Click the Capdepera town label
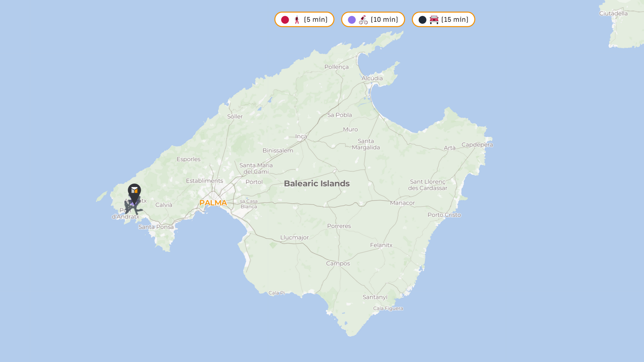This screenshot has height=362, width=644. click(x=477, y=145)
